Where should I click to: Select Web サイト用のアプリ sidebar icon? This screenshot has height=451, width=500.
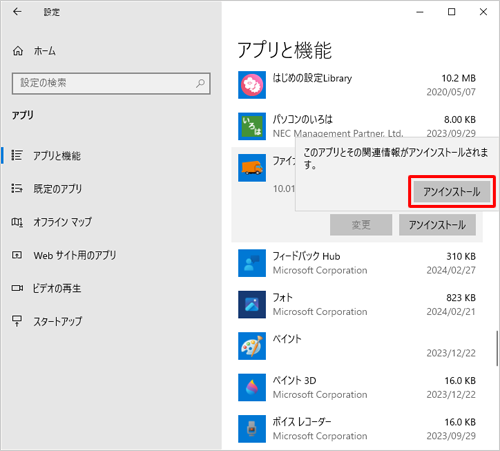coord(17,255)
